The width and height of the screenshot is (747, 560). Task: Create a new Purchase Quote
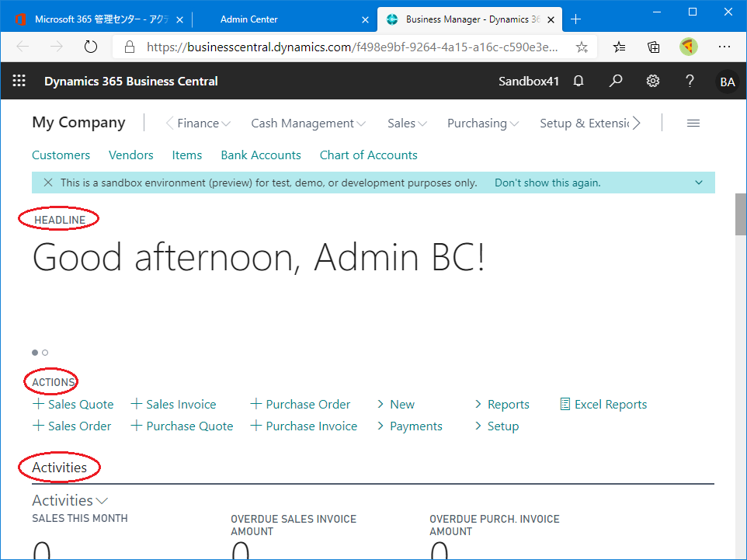click(182, 426)
